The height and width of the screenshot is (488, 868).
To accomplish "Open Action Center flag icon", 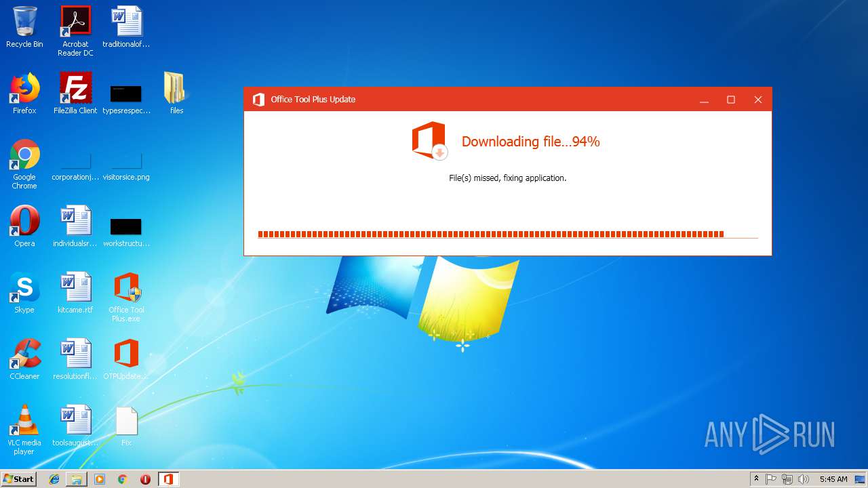I will tap(771, 479).
